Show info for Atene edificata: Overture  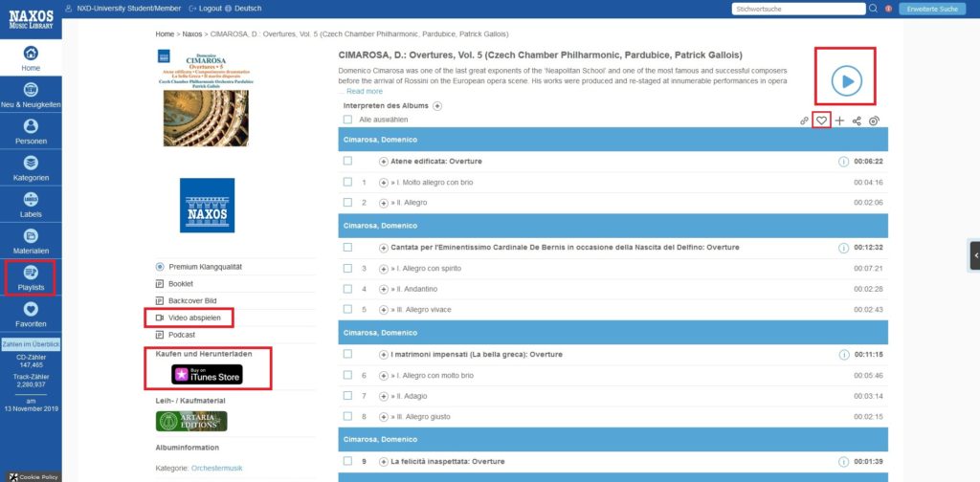click(x=843, y=162)
